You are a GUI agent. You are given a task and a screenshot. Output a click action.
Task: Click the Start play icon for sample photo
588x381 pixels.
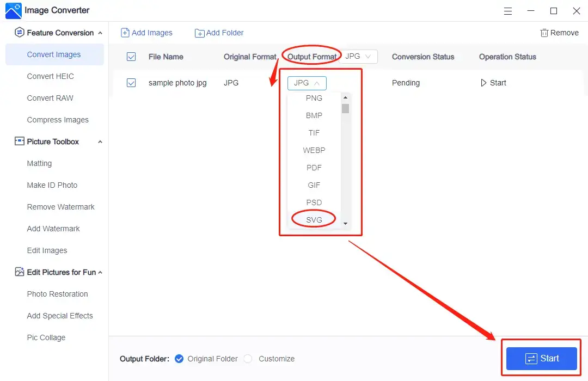[x=482, y=83]
